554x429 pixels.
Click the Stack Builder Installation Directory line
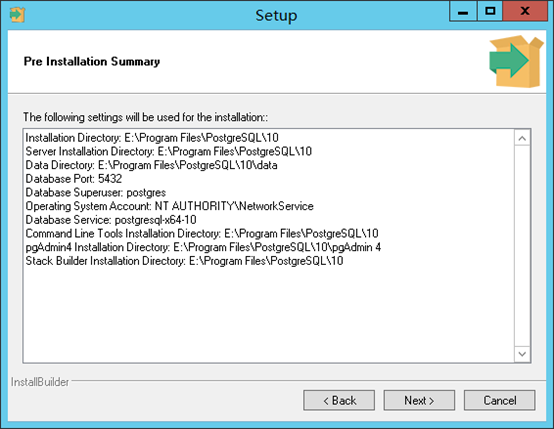[x=184, y=261]
